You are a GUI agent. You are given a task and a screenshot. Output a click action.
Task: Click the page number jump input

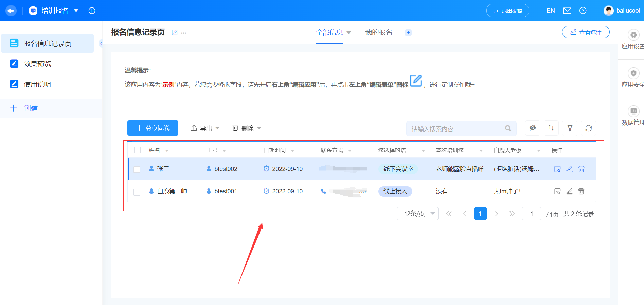coord(532,214)
